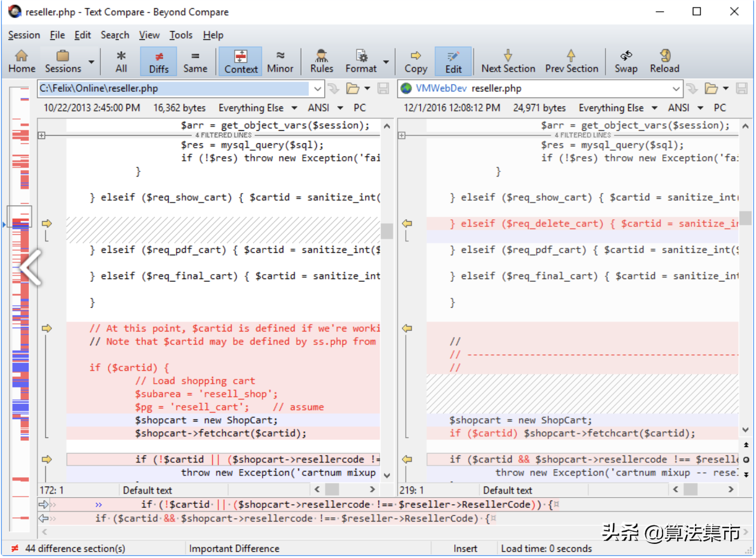Click the VMWebDev profile link
The image size is (756, 558).
(441, 88)
